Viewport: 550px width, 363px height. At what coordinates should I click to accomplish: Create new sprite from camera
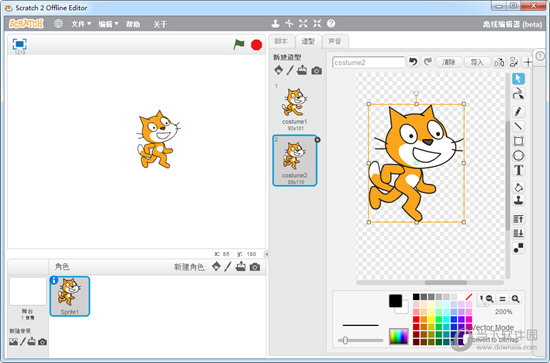pyautogui.click(x=255, y=267)
